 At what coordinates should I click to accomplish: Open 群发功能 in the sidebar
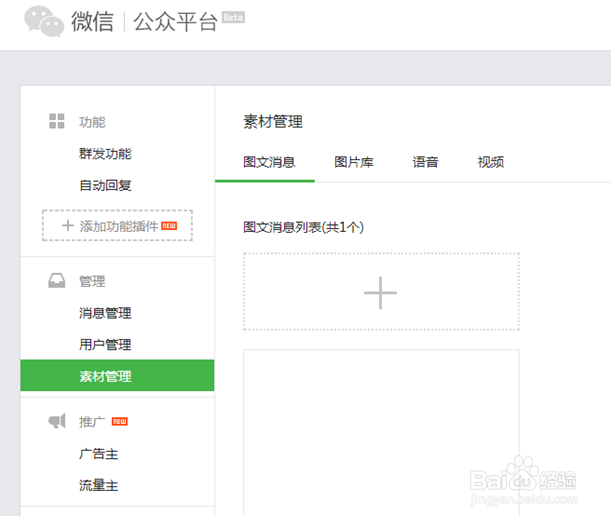(x=105, y=154)
